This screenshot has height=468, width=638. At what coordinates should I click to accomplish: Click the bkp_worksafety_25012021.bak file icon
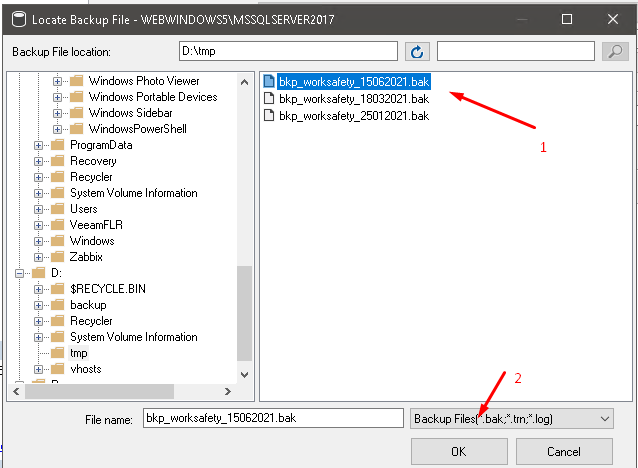tap(268, 116)
